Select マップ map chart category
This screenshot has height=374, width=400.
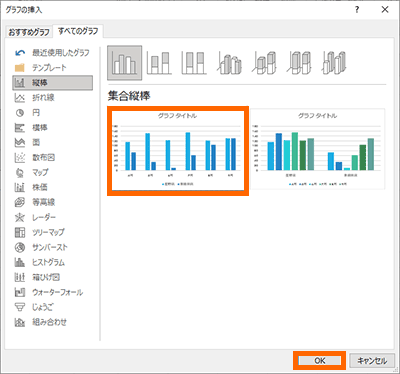point(52,172)
